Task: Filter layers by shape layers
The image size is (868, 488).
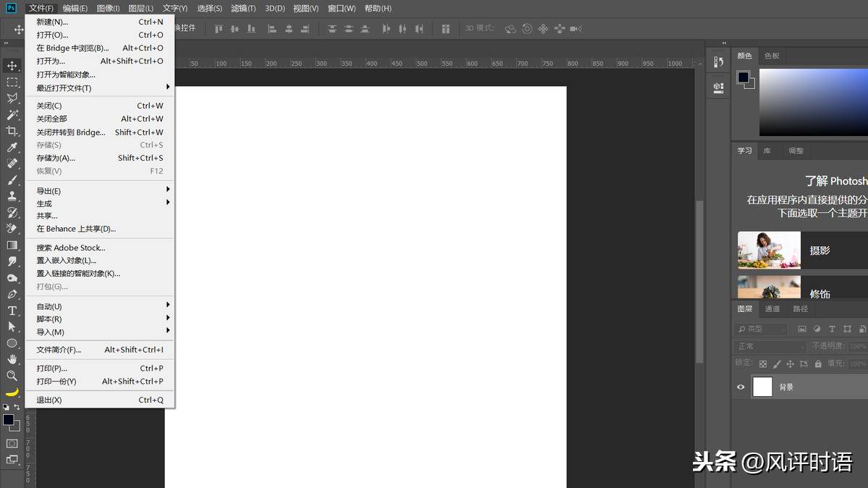Action: click(847, 329)
